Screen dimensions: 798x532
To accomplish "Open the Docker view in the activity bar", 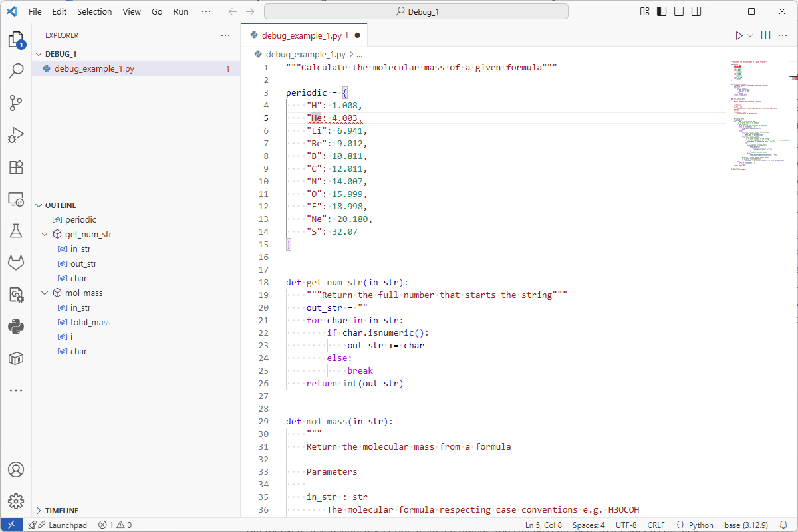I will point(16,358).
